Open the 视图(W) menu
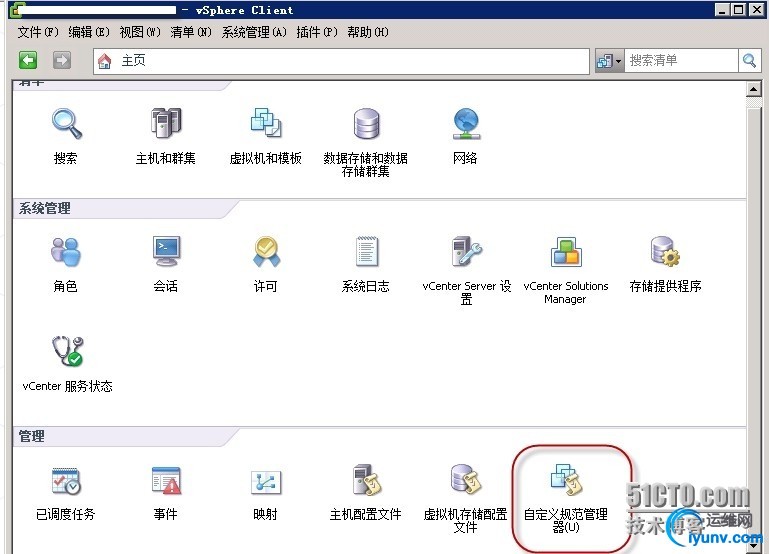This screenshot has width=769, height=554. coord(140,32)
